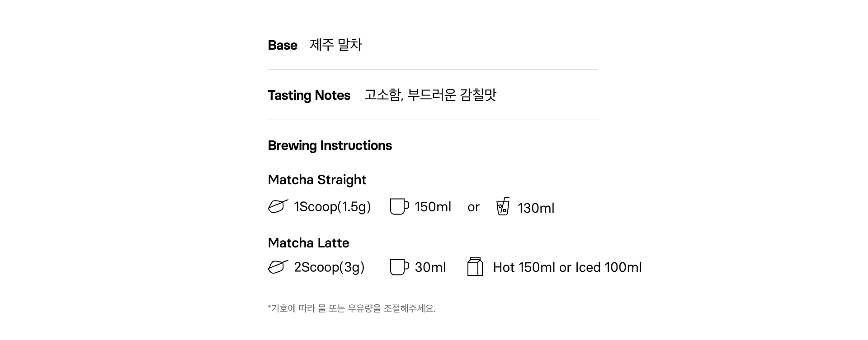The height and width of the screenshot is (340, 868).
Task: Click the 고소함, 부드러운 감칠맛 text
Action: pos(430,95)
